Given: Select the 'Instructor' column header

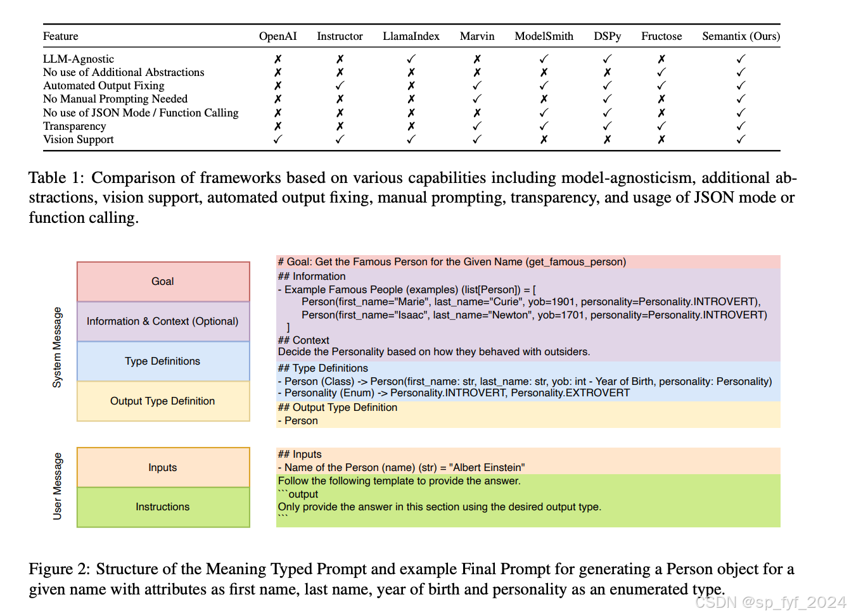Looking at the screenshot, I should click(340, 36).
